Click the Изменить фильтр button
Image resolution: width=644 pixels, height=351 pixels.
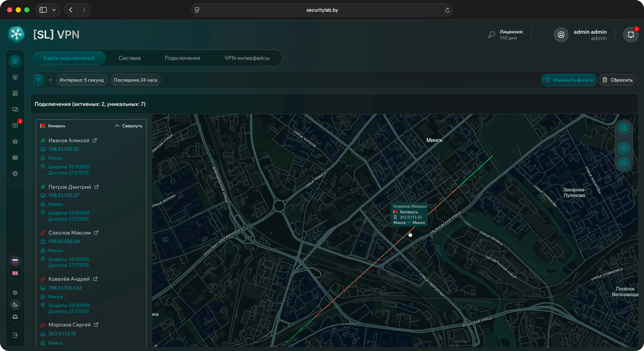[x=569, y=80]
